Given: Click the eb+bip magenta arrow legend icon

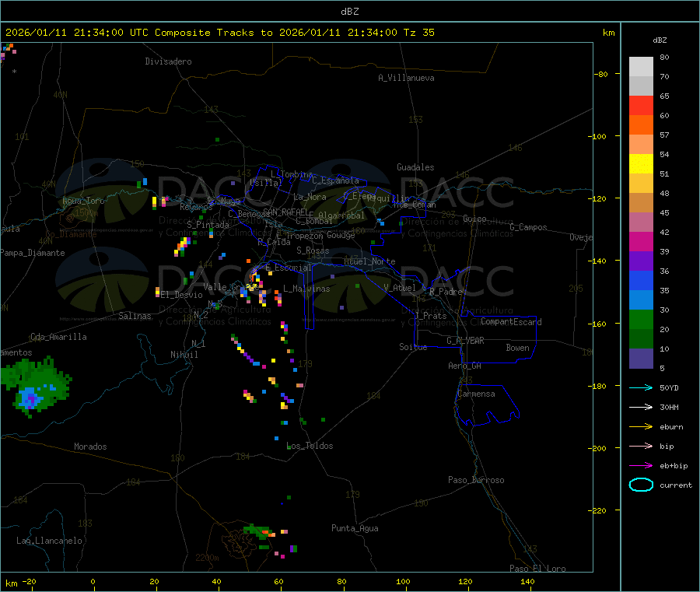Looking at the screenshot, I should pyautogui.click(x=641, y=465).
